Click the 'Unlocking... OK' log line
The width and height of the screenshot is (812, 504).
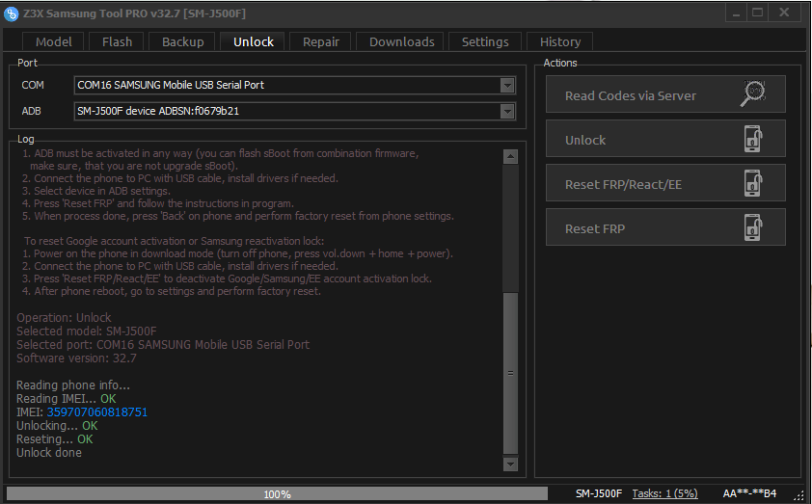(57, 426)
